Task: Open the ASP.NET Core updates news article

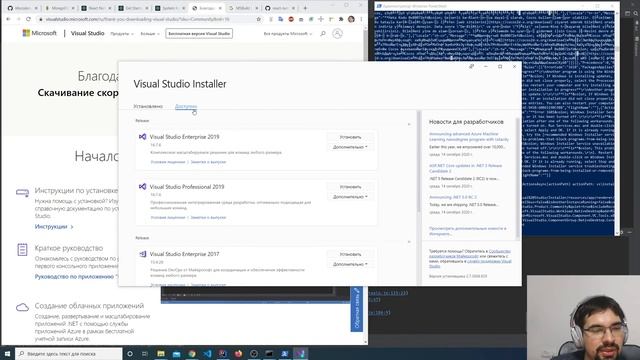Action: [x=465, y=168]
